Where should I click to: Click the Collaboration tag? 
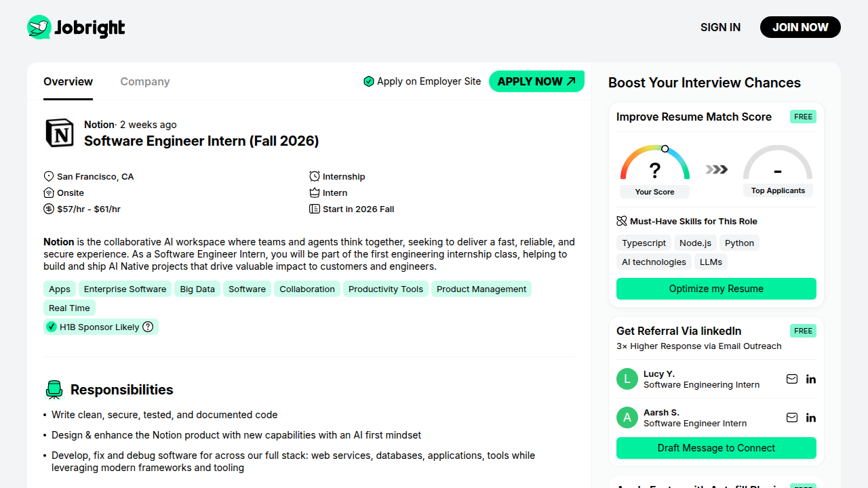307,289
